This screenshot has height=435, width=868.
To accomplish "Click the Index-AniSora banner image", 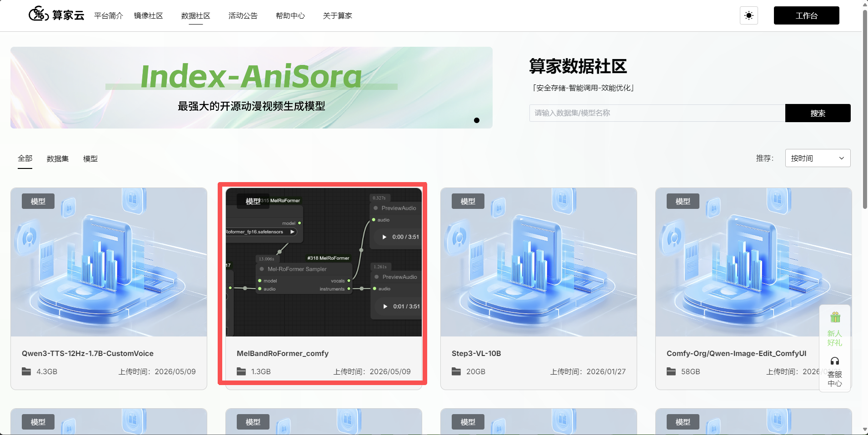I will click(x=251, y=88).
